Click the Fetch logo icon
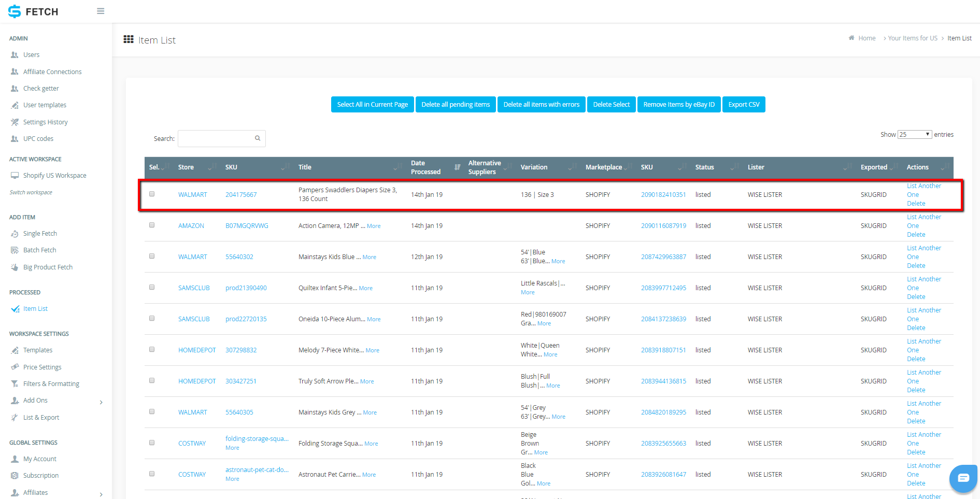 point(15,11)
